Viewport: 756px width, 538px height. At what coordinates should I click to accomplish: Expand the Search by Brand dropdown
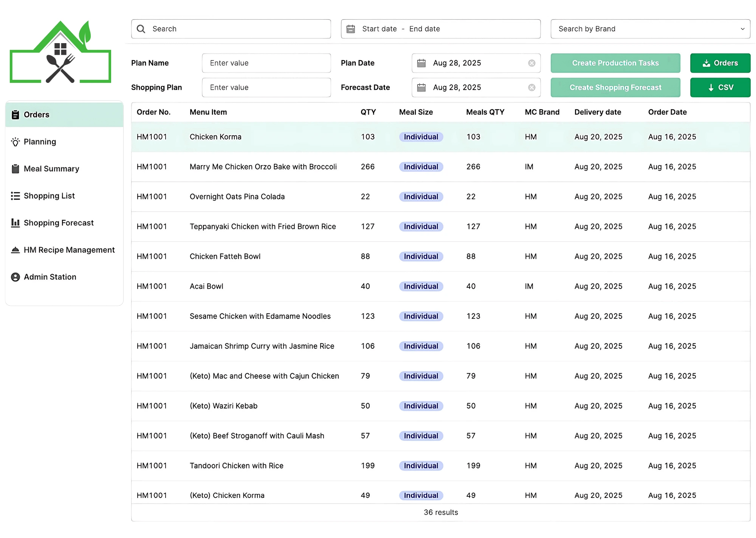pyautogui.click(x=650, y=29)
